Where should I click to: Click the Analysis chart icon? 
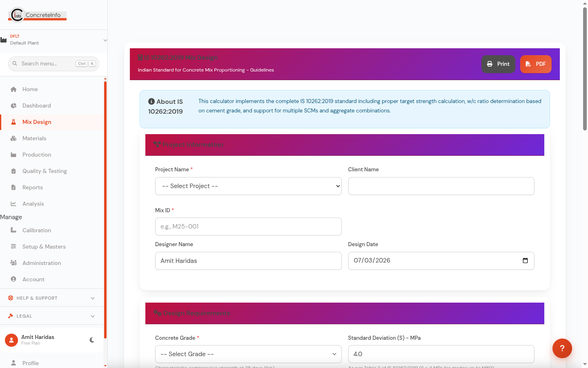(13, 204)
